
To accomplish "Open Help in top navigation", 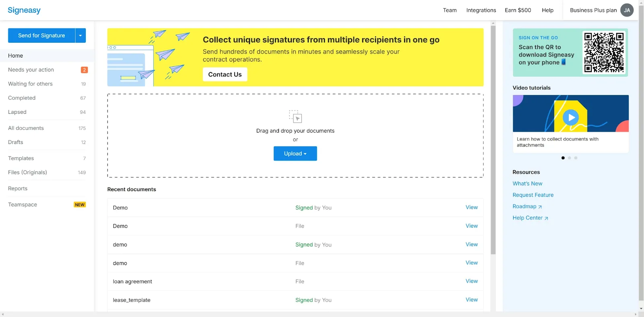I will (x=547, y=10).
